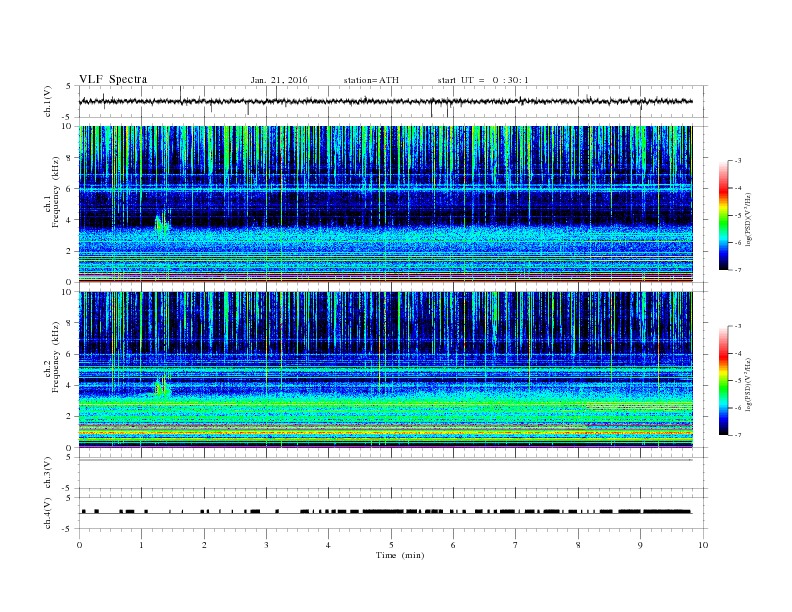
Task: Click the "2" tick on the time axis
Action: point(204,545)
